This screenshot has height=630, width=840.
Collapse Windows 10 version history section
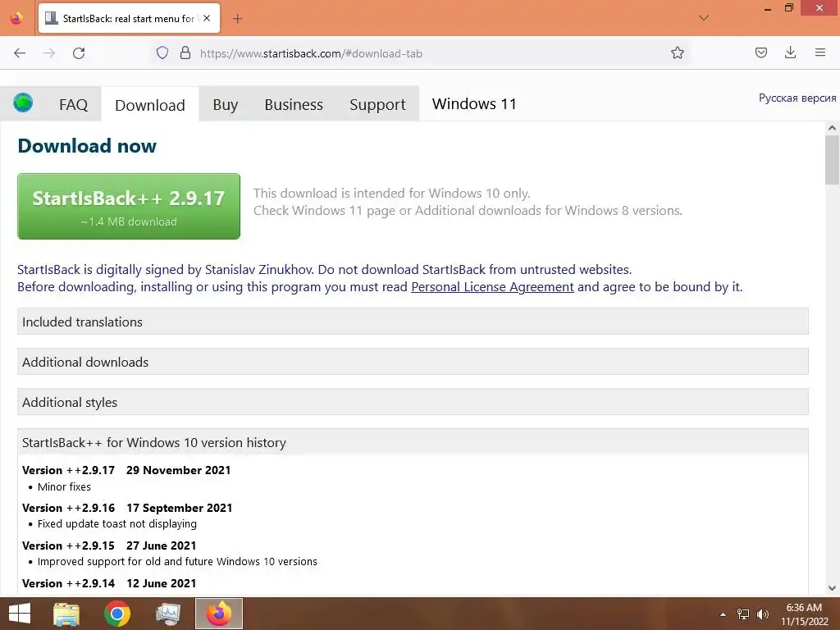pos(413,442)
